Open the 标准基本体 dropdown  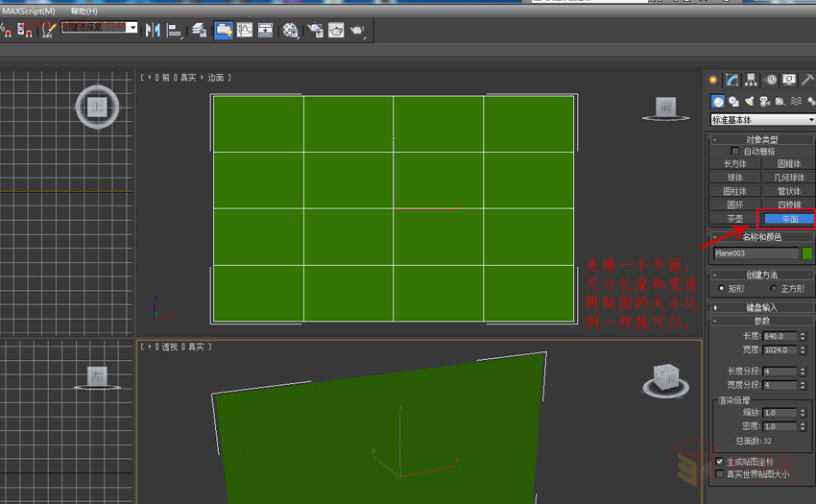coord(762,120)
